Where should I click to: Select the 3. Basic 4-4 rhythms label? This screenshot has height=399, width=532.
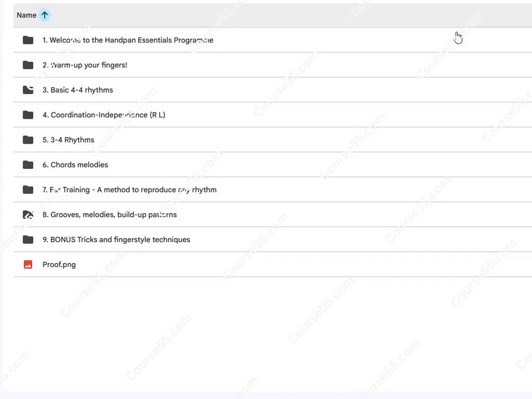click(78, 90)
